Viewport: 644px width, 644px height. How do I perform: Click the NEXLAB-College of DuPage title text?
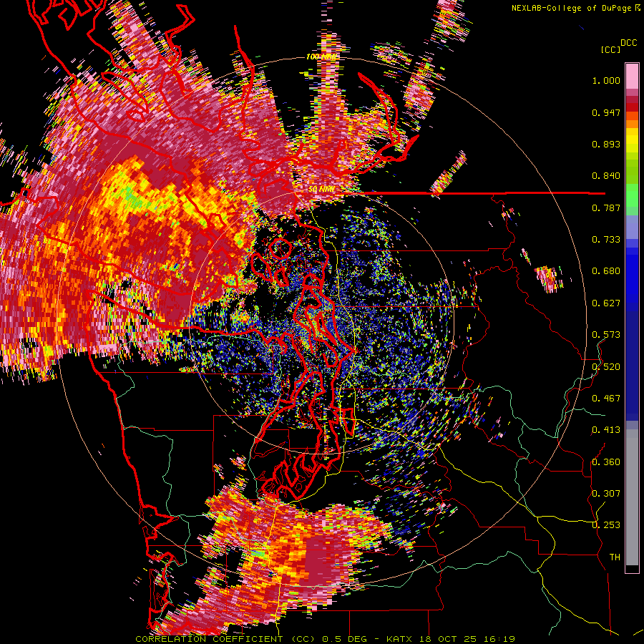pyautogui.click(x=576, y=8)
